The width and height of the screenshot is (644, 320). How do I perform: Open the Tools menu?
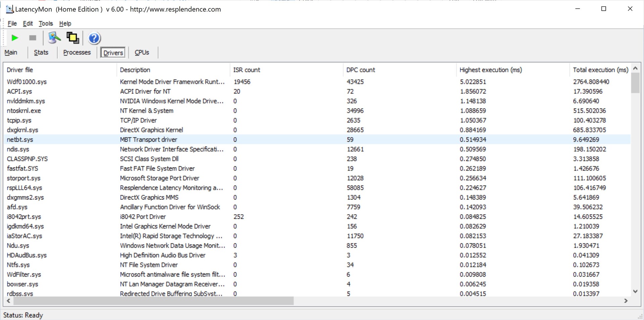click(x=46, y=24)
